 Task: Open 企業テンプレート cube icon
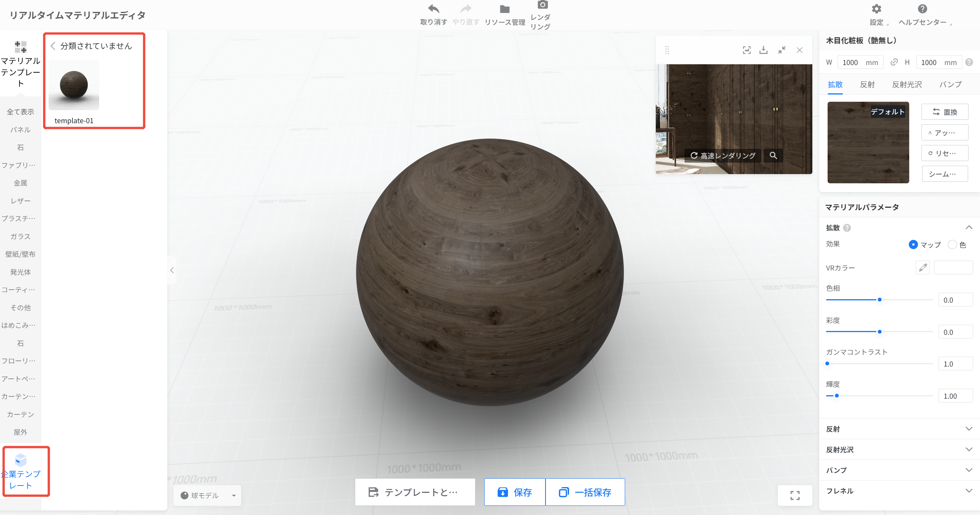[x=21, y=460]
